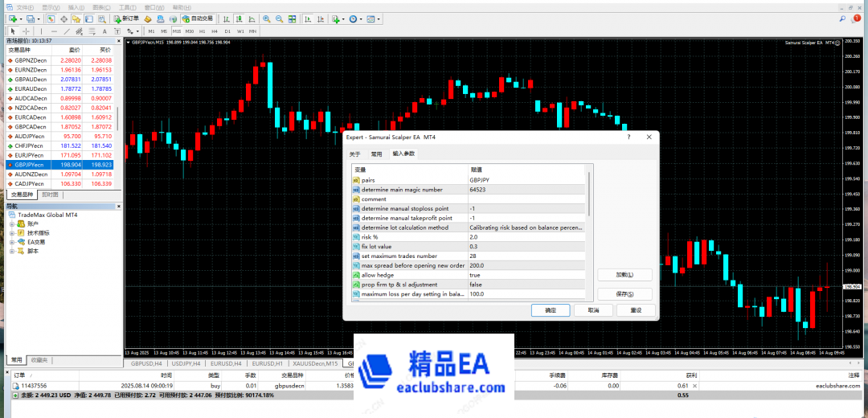Select the crosshair cursor tool

pyautogui.click(x=27, y=31)
